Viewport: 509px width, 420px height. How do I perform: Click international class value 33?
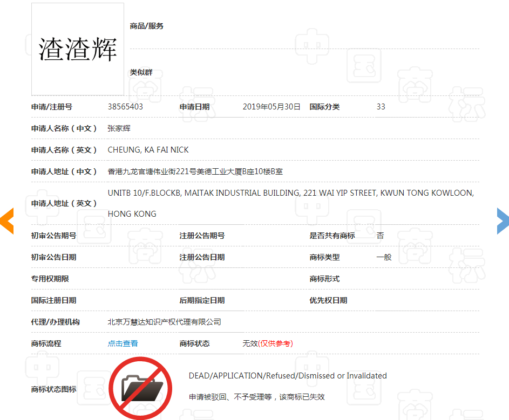[x=381, y=107]
